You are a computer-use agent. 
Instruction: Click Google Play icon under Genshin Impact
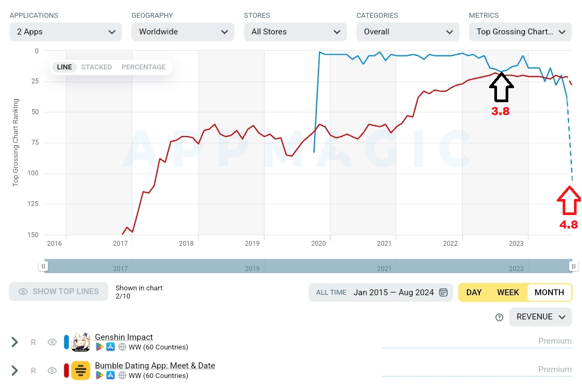(100, 347)
